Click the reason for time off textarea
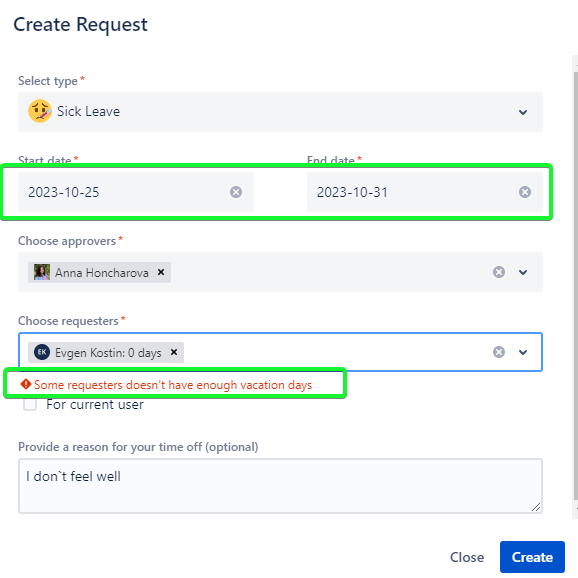 pos(280,486)
